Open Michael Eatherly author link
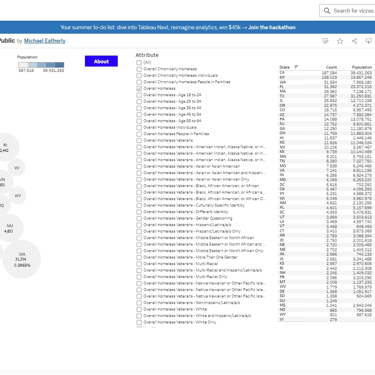 45,41
